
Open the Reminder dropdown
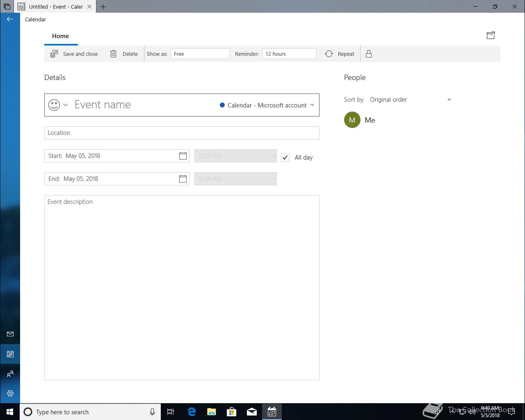click(289, 54)
